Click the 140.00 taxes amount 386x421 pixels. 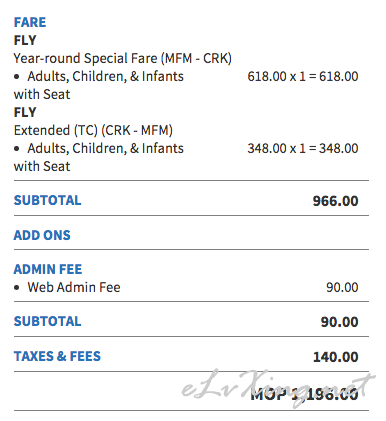click(x=335, y=357)
